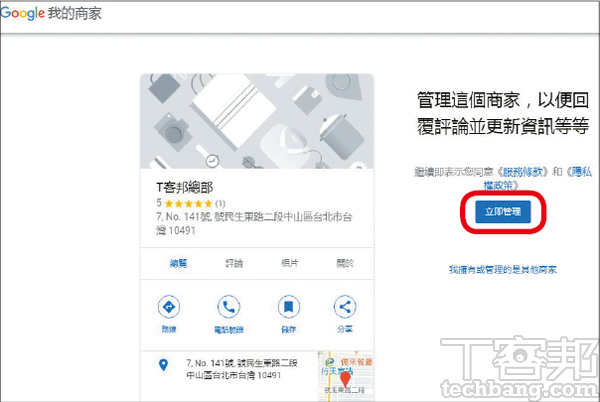Click the 分享 share icon
Viewport: 600px width, 402px height.
coord(345,306)
